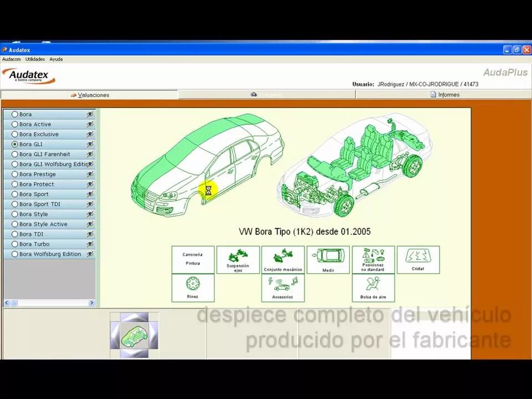Open the Rines wheel tile
532x399 pixels.
193,288
